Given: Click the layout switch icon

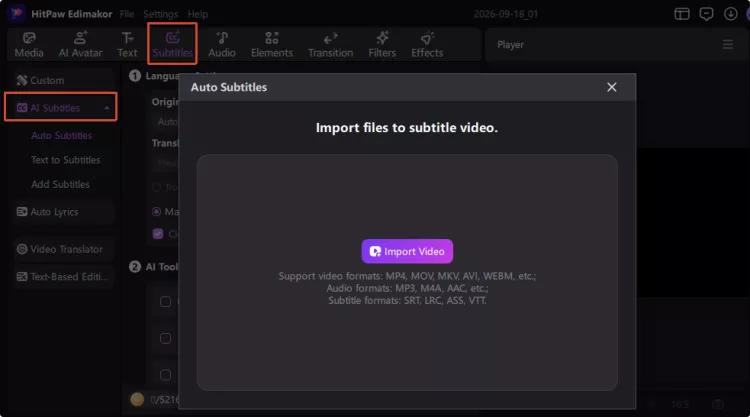Looking at the screenshot, I should (x=682, y=14).
